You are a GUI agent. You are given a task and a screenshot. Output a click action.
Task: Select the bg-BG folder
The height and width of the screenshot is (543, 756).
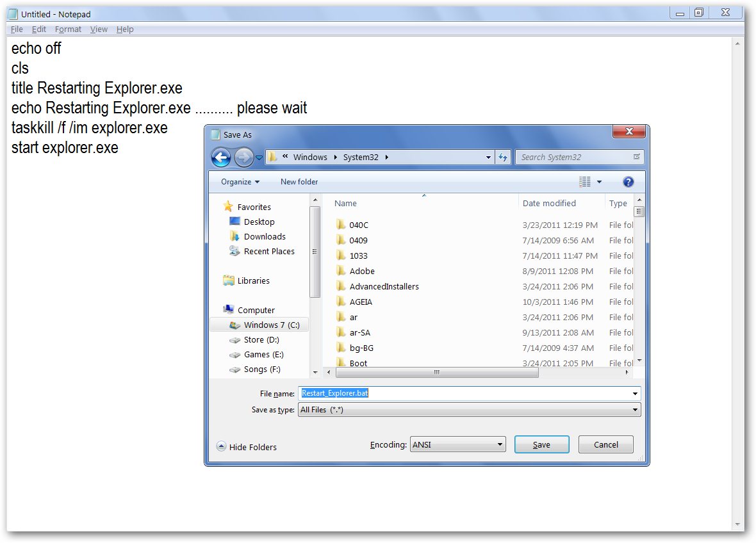click(x=355, y=348)
